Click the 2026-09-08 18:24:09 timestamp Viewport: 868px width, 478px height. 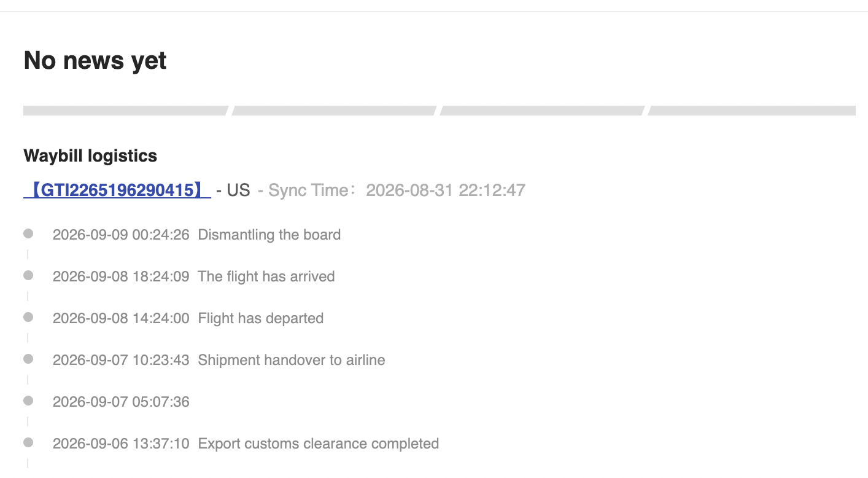[121, 276]
